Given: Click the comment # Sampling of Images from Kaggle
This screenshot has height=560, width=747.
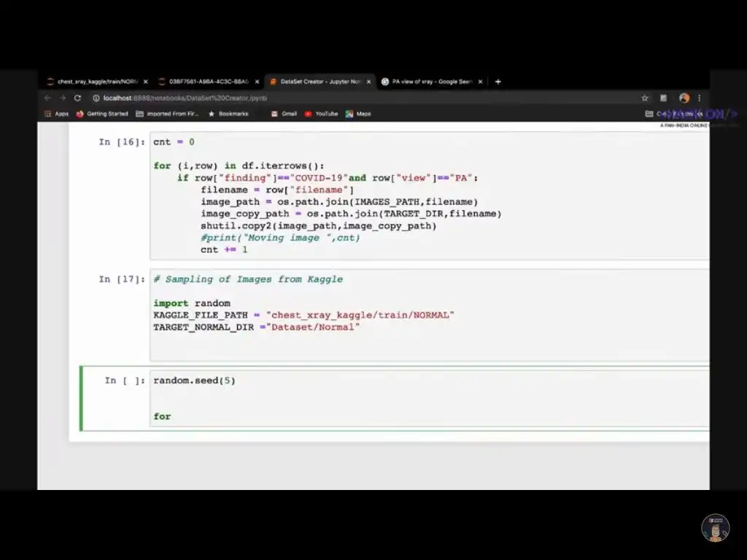Looking at the screenshot, I should point(248,279).
